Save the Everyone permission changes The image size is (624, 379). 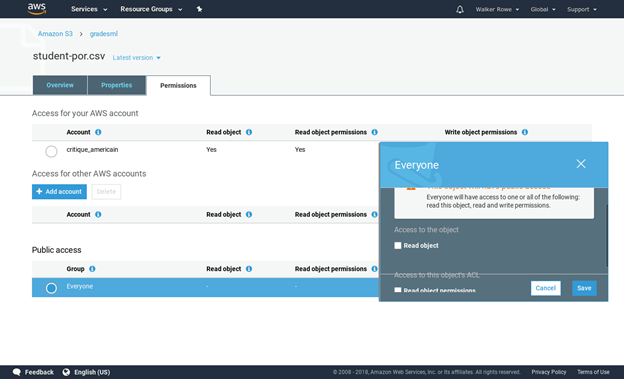tap(584, 288)
